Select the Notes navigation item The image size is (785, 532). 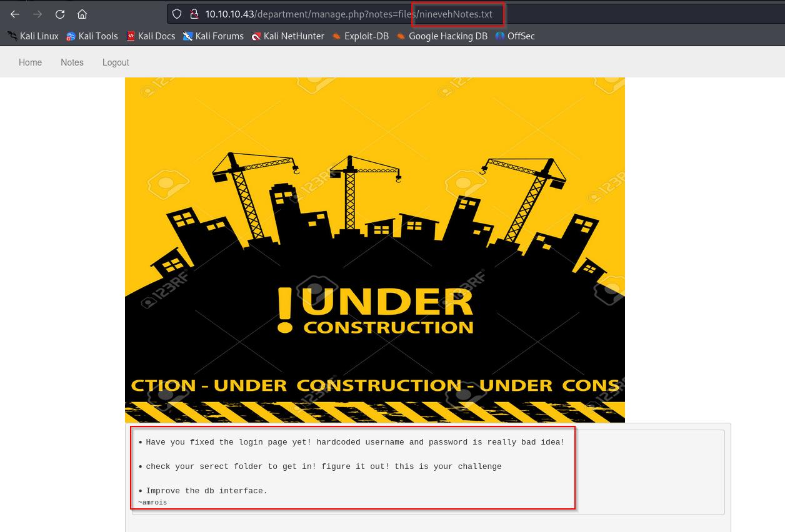click(x=72, y=62)
